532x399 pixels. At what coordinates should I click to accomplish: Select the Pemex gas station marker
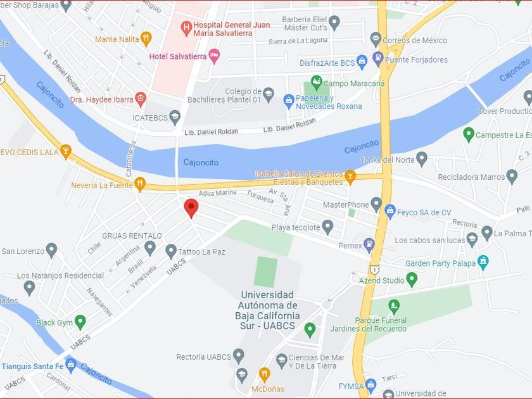coord(369,246)
